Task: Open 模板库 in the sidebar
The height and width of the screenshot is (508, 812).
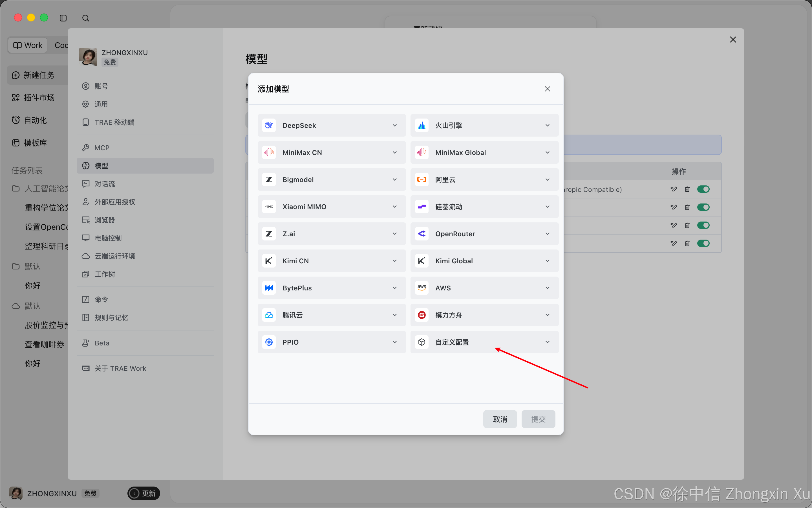Action: pos(37,143)
